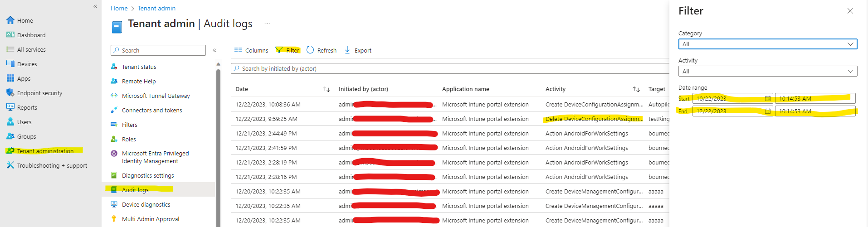The height and width of the screenshot is (227, 868).
Task: Open the more options ellipsis beside title
Action: pyautogui.click(x=267, y=24)
